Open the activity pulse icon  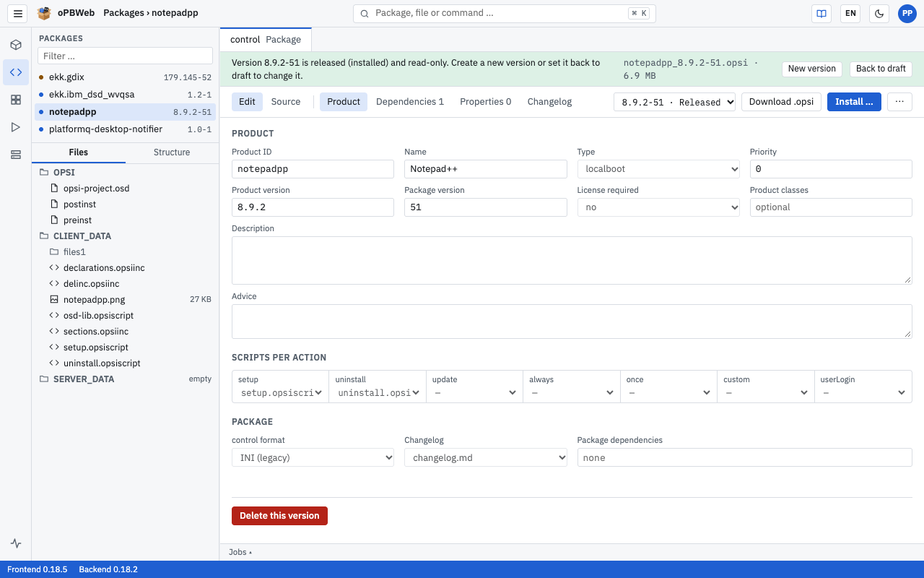16,543
